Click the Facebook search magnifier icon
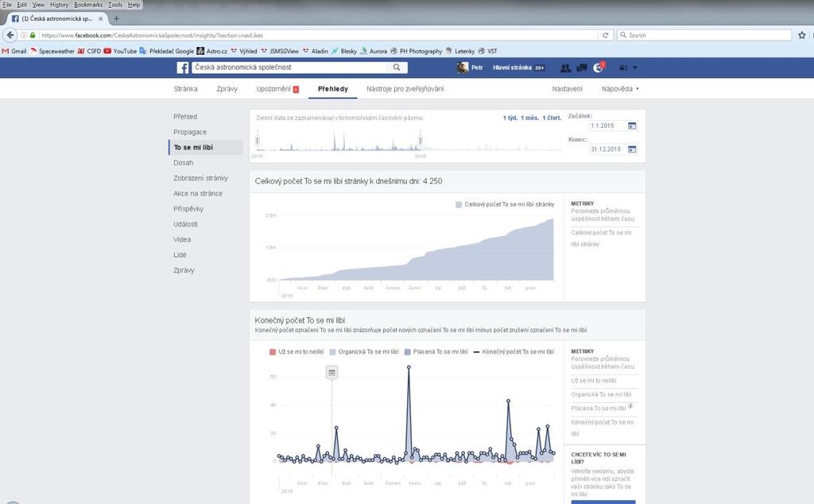This screenshot has height=504, width=814. [397, 68]
